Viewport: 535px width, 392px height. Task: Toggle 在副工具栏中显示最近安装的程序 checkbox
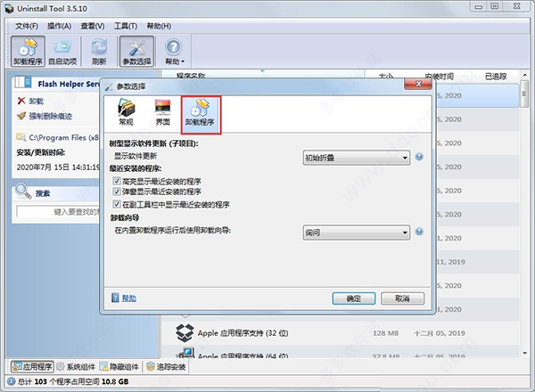tap(117, 204)
